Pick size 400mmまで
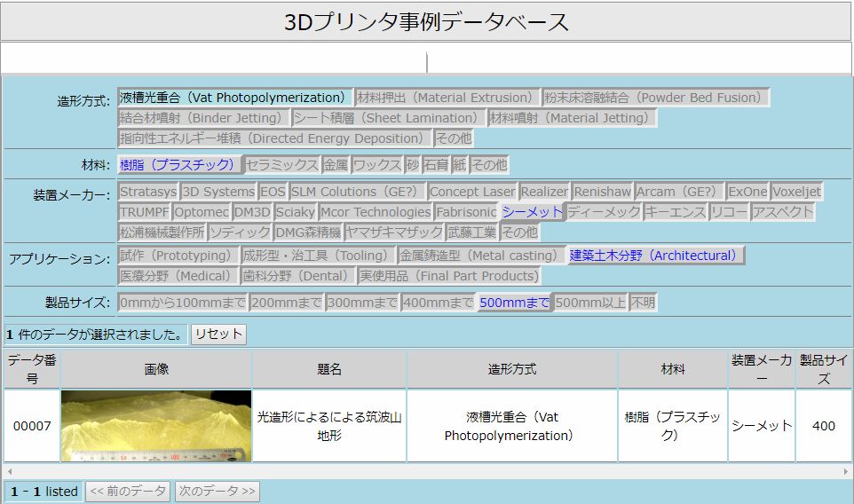The height and width of the screenshot is (504, 854). click(x=439, y=302)
